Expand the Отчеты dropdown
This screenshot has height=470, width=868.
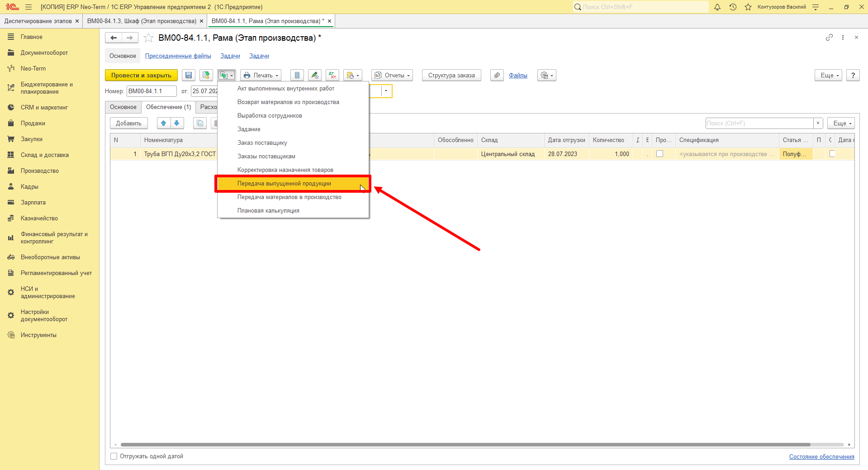tap(392, 76)
